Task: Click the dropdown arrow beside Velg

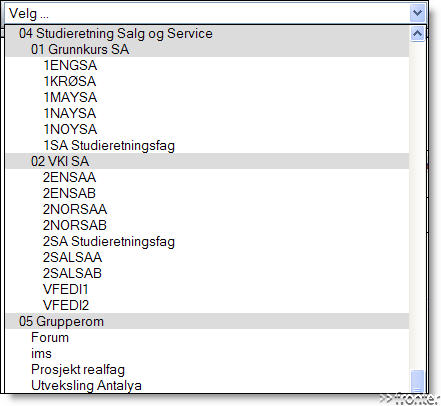Action: (417, 13)
